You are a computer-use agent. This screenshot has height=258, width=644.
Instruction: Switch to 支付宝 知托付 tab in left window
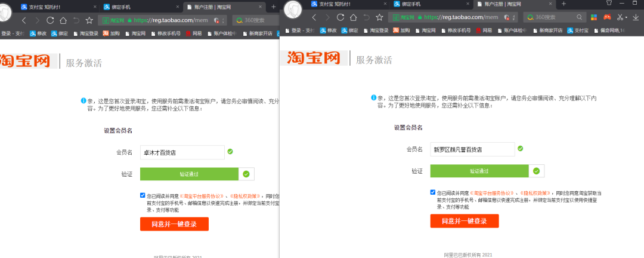pos(57,7)
